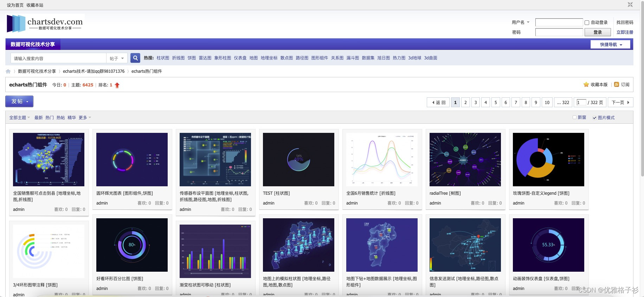Click the 立即注册 register link
644x297 pixels.
click(625, 32)
